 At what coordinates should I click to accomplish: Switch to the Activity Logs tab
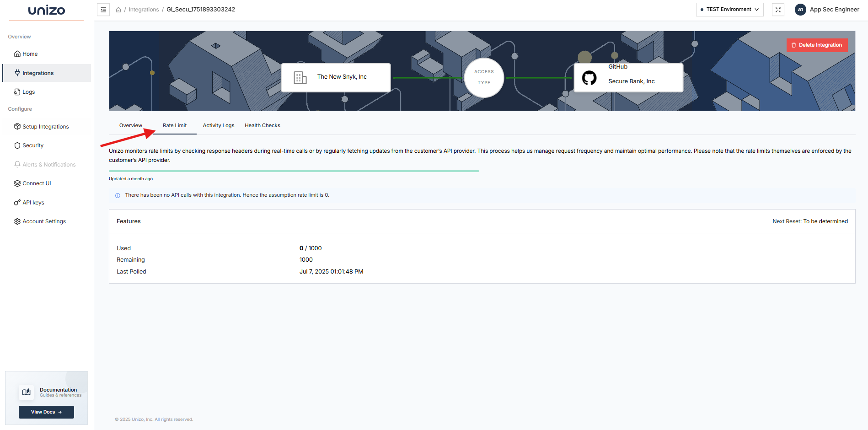coord(219,125)
